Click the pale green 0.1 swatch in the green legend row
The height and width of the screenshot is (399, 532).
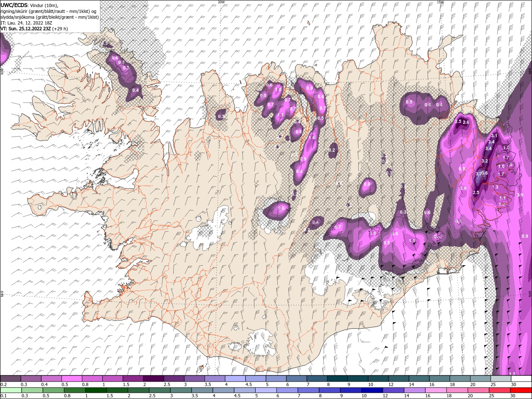pyautogui.click(x=10, y=390)
